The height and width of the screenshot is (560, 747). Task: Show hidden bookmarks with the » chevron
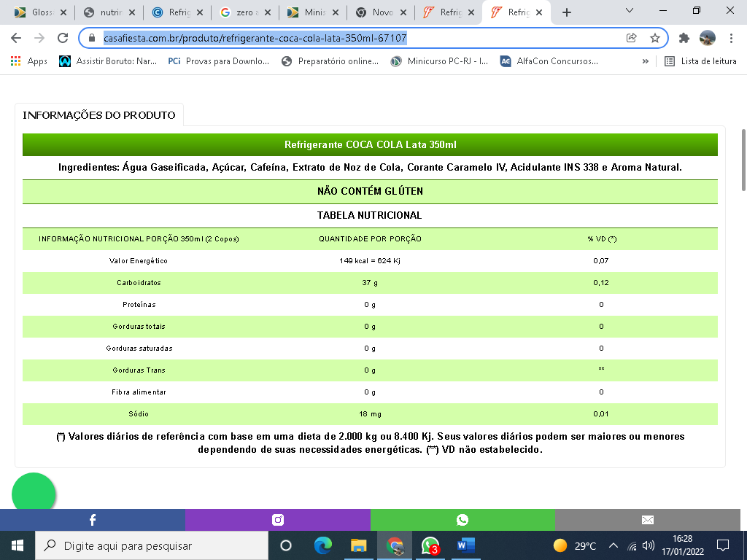(x=645, y=61)
